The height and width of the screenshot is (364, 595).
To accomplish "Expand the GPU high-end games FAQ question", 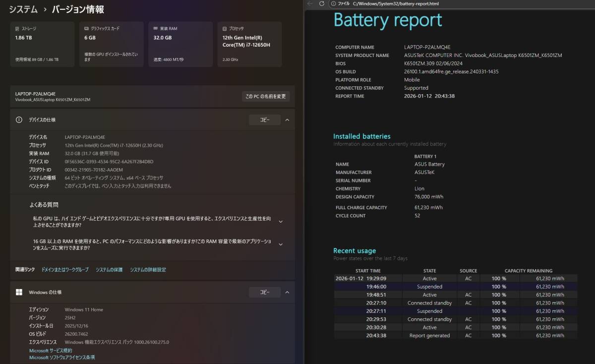I will [281, 222].
